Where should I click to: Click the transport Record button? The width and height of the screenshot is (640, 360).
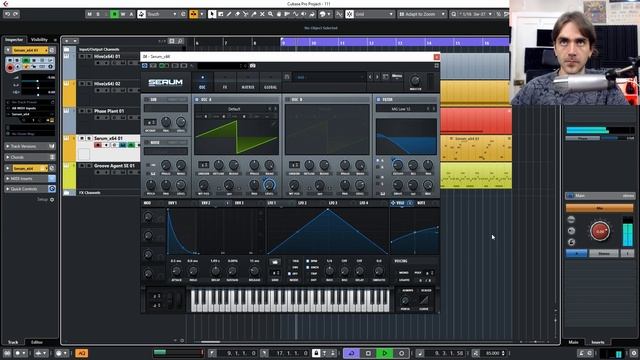click(401, 353)
